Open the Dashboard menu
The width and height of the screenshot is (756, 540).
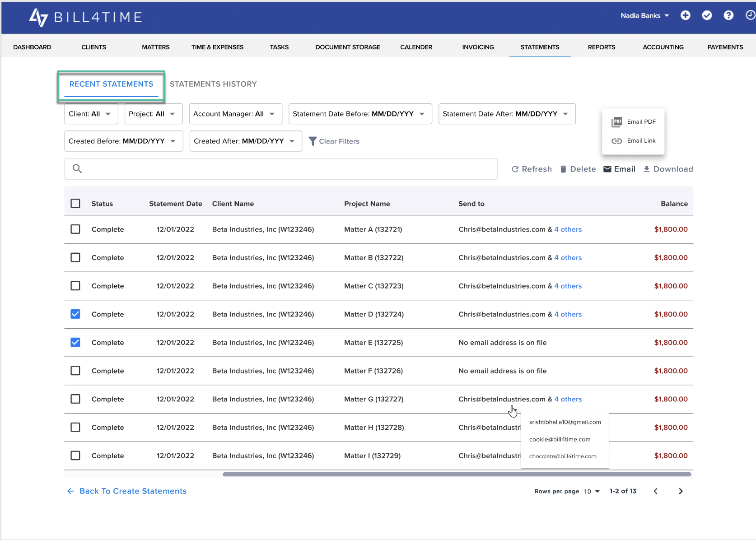pyautogui.click(x=32, y=47)
